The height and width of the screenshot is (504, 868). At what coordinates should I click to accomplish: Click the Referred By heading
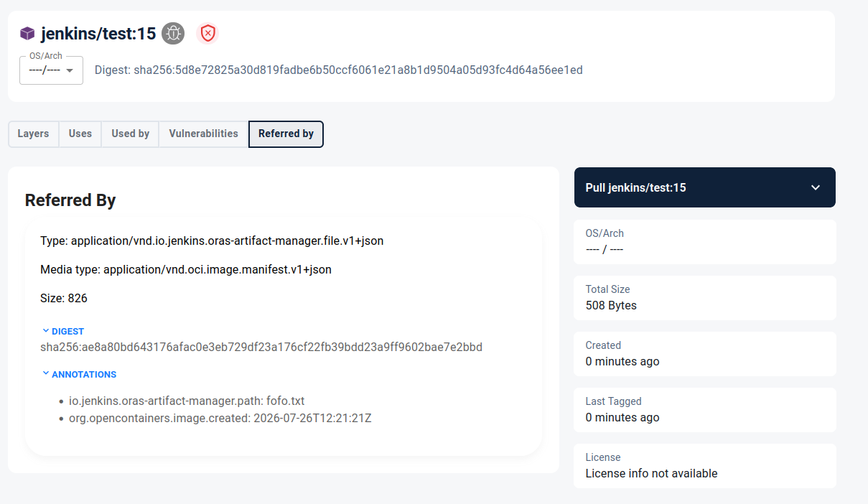coord(70,200)
